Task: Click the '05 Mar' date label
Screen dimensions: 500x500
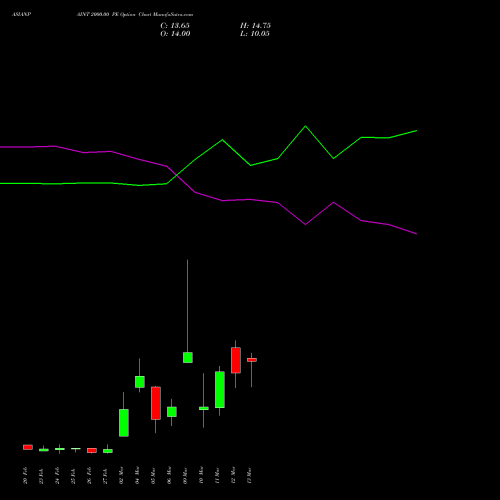Action: [x=153, y=475]
